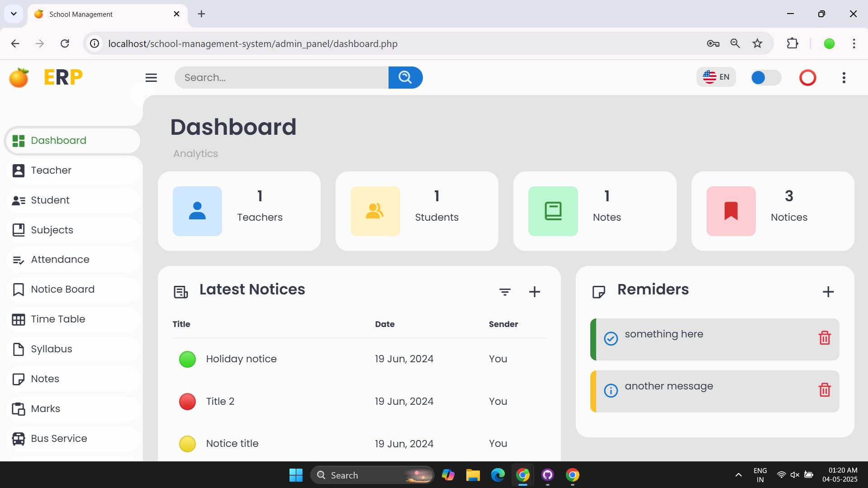Add a new notice with plus icon
The height and width of the screenshot is (488, 868).
pyautogui.click(x=534, y=292)
